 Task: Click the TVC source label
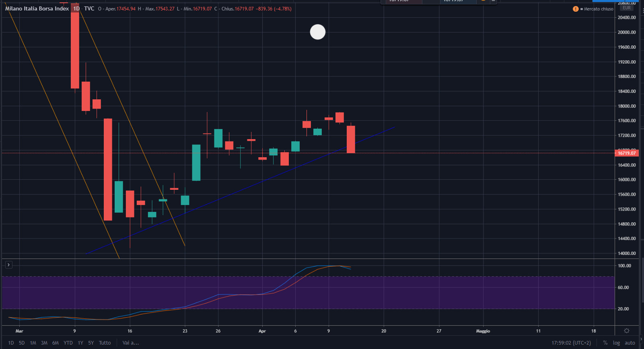tap(89, 8)
